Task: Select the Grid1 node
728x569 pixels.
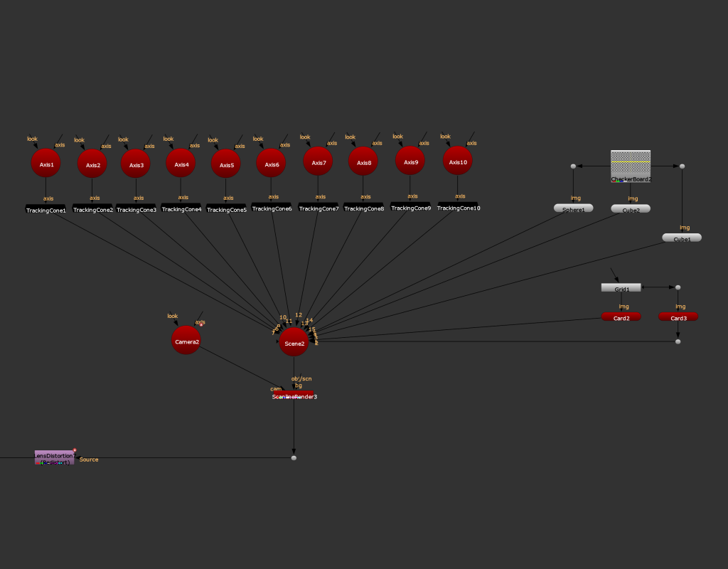Action: click(x=621, y=288)
